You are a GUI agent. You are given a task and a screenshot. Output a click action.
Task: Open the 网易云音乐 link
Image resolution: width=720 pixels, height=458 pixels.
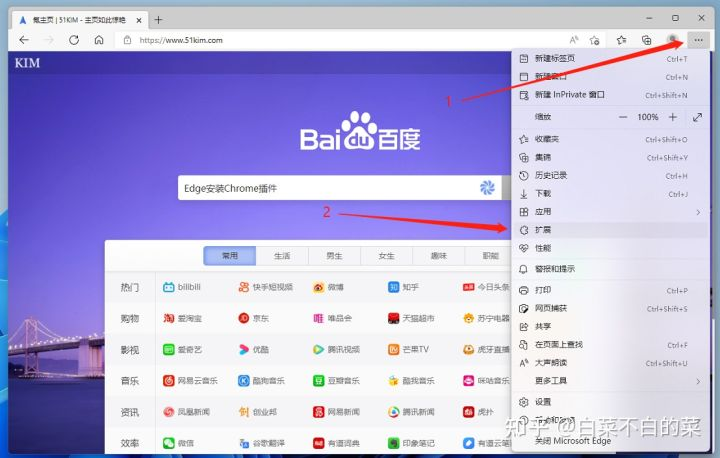click(x=190, y=381)
